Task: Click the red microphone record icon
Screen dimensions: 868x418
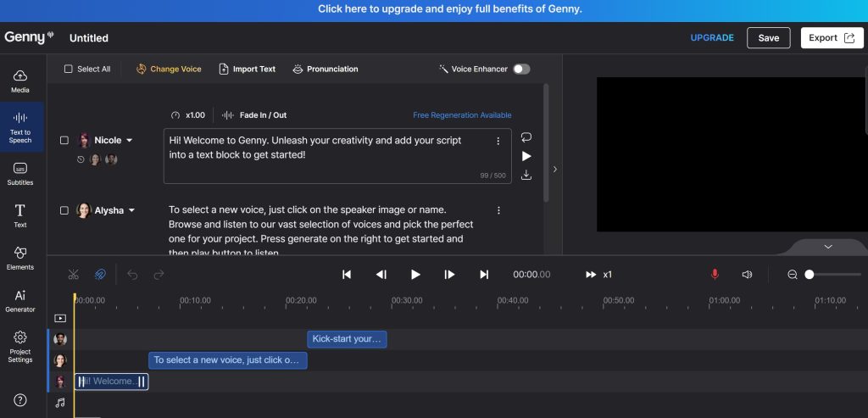Action: (715, 274)
